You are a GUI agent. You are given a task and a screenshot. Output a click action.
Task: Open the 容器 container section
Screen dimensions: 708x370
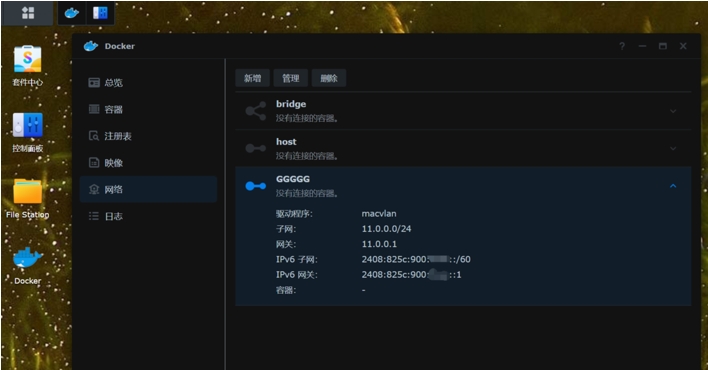point(148,109)
